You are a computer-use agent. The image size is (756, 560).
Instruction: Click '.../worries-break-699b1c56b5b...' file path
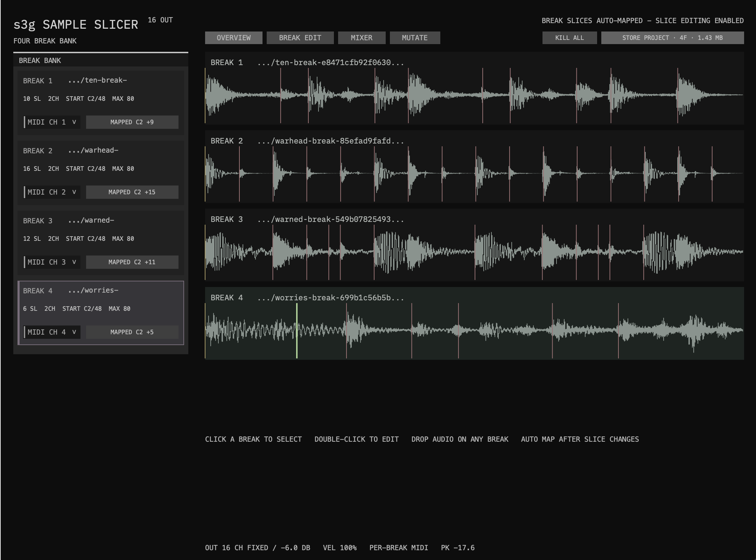click(331, 298)
